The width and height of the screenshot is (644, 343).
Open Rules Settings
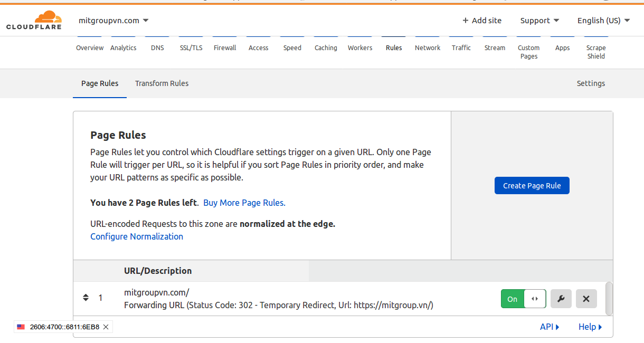[x=591, y=83]
